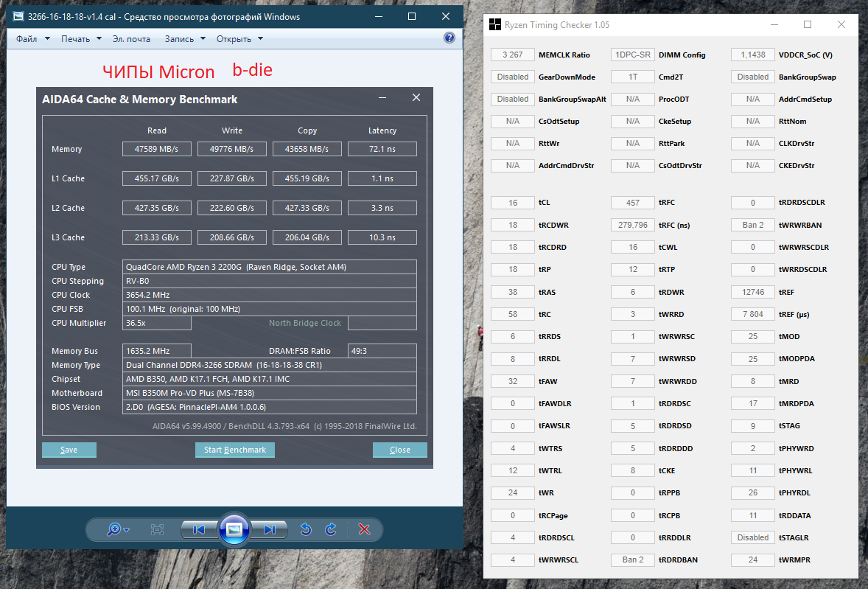Click the Close button in AIDA64
Screen dimensions: 868x589
point(399,450)
